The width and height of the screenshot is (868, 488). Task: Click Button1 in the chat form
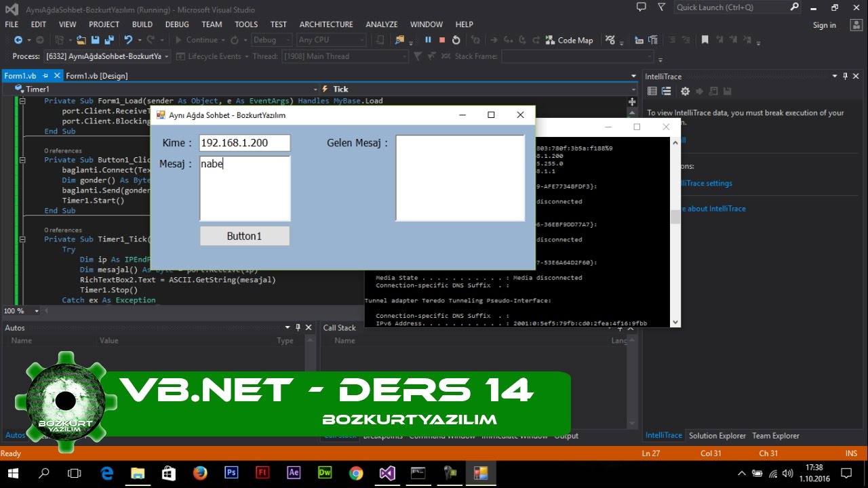tap(245, 236)
